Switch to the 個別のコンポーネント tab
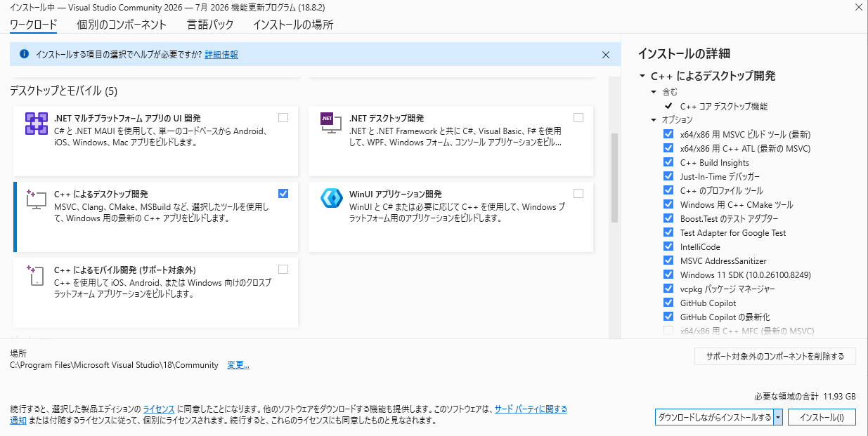Image resolution: width=868 pixels, height=436 pixels. 122,25
